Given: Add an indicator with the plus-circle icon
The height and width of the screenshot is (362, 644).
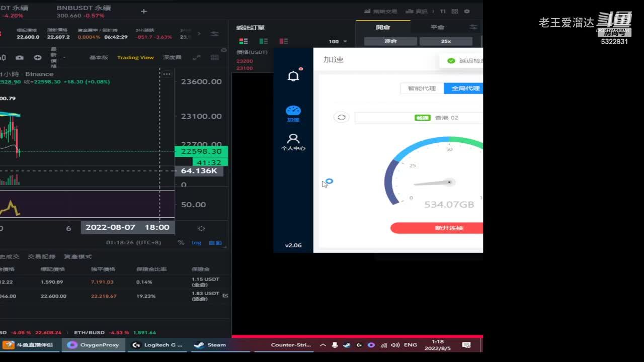Looking at the screenshot, I should tap(37, 58).
